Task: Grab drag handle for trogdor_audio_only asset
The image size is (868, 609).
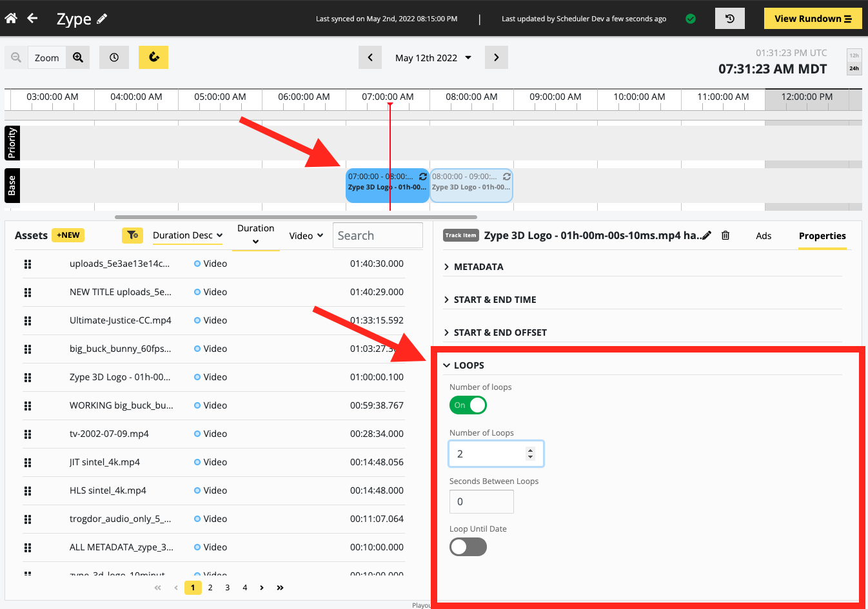Action: [28, 519]
